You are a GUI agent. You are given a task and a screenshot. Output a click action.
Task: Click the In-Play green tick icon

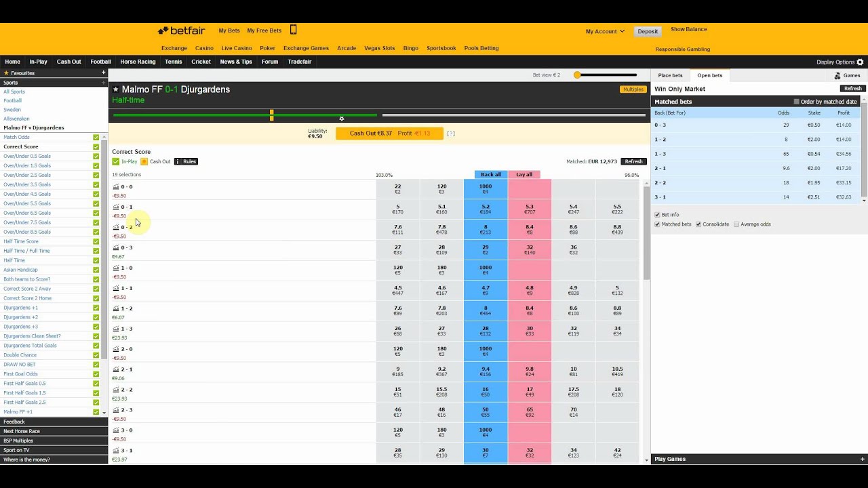[116, 161]
